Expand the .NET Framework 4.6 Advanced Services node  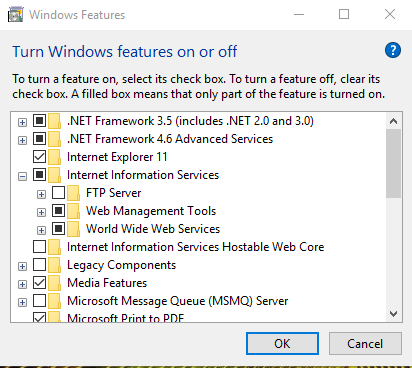click(22, 140)
